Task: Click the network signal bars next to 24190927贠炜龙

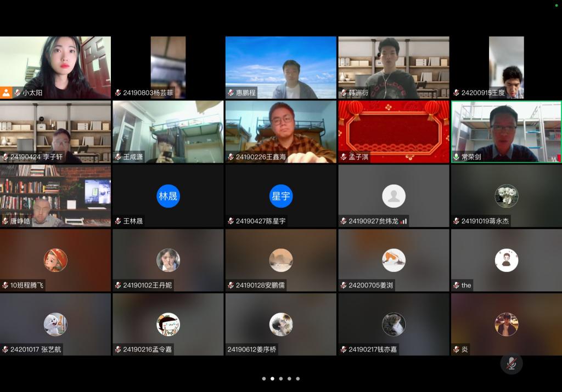Action: (x=403, y=221)
